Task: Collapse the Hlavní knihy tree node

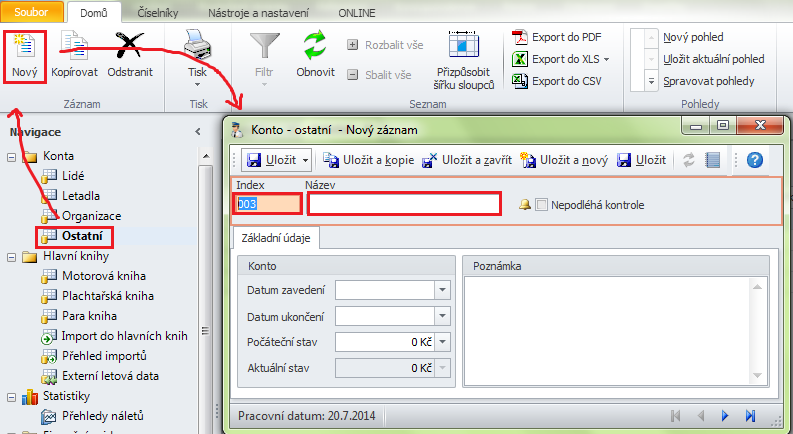Action: point(11,257)
